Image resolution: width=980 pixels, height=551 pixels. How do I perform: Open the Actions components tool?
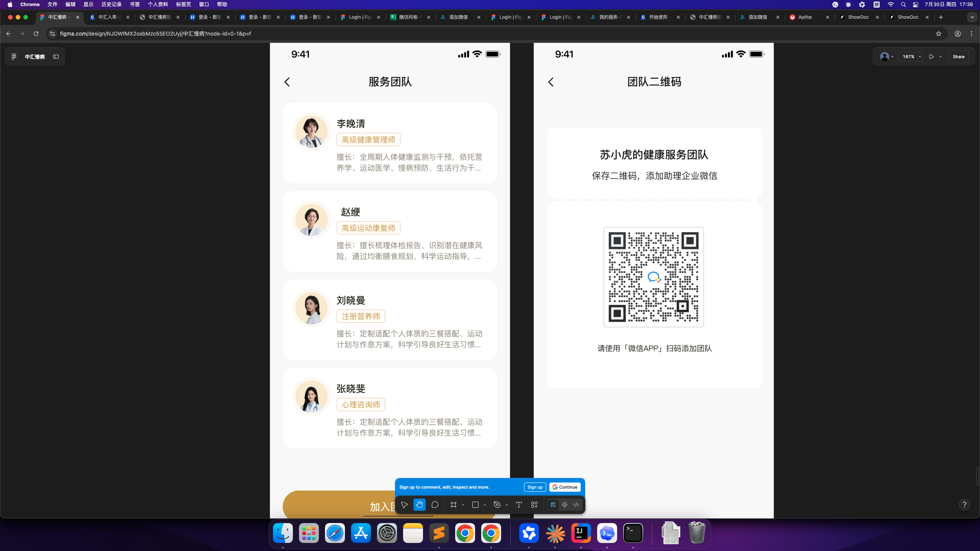click(x=534, y=505)
